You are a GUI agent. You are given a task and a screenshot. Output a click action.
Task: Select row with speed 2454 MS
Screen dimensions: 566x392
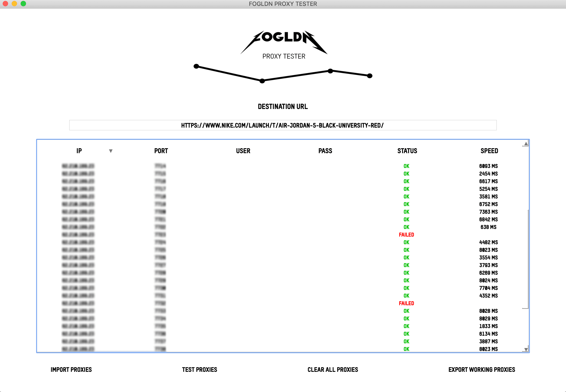click(x=280, y=174)
